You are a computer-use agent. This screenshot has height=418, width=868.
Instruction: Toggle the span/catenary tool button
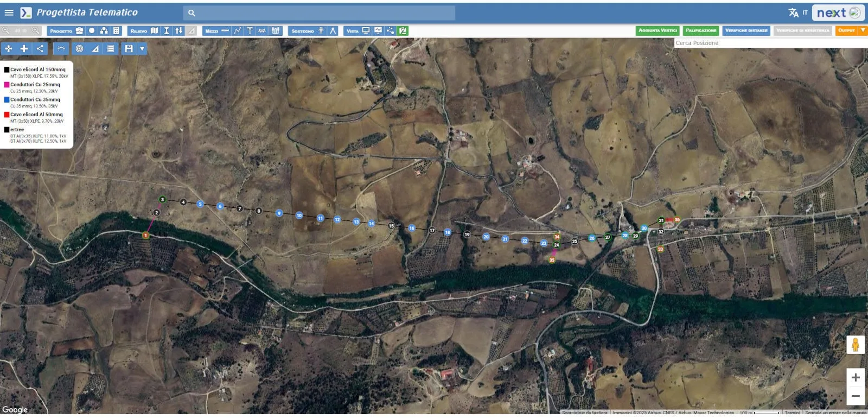(x=61, y=49)
